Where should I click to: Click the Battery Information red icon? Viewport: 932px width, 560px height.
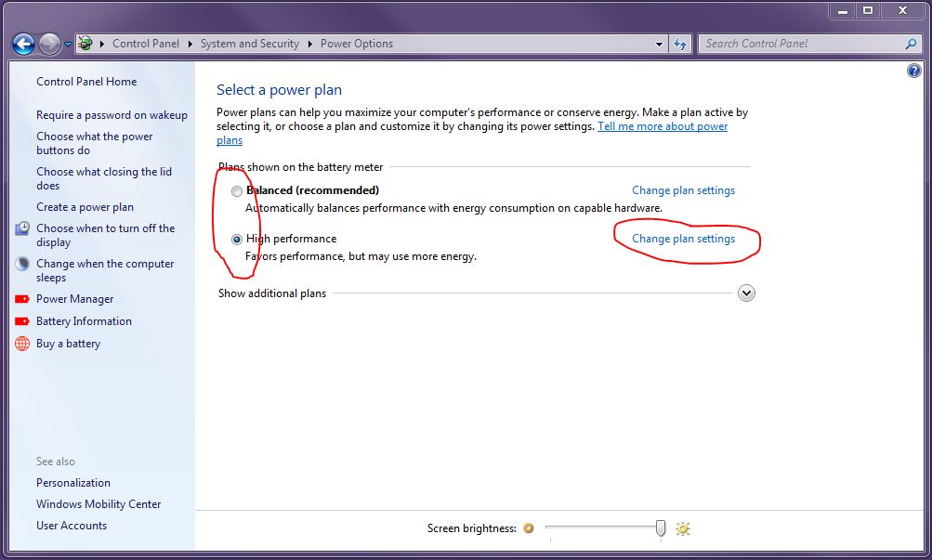pos(22,321)
